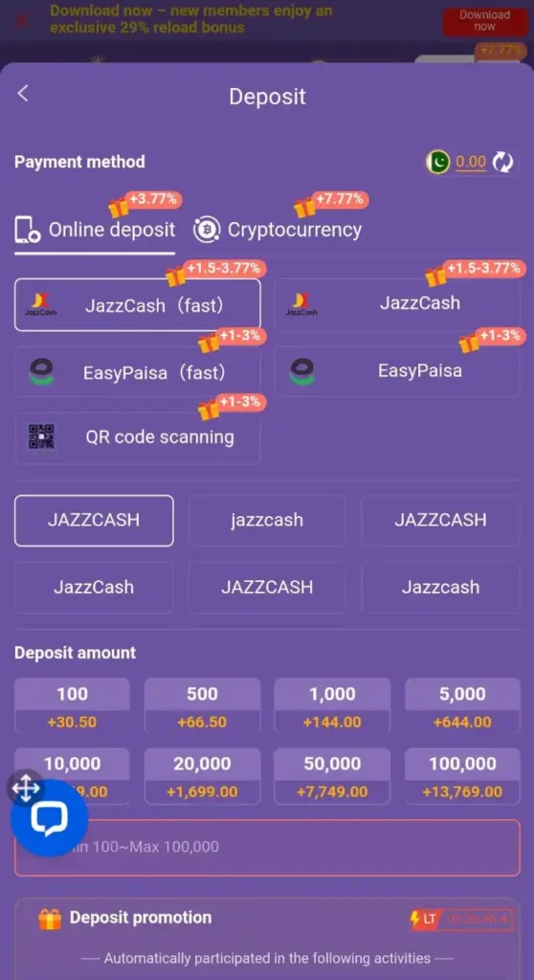534x980 pixels.
Task: Select the 500 deposit amount
Action: (202, 705)
